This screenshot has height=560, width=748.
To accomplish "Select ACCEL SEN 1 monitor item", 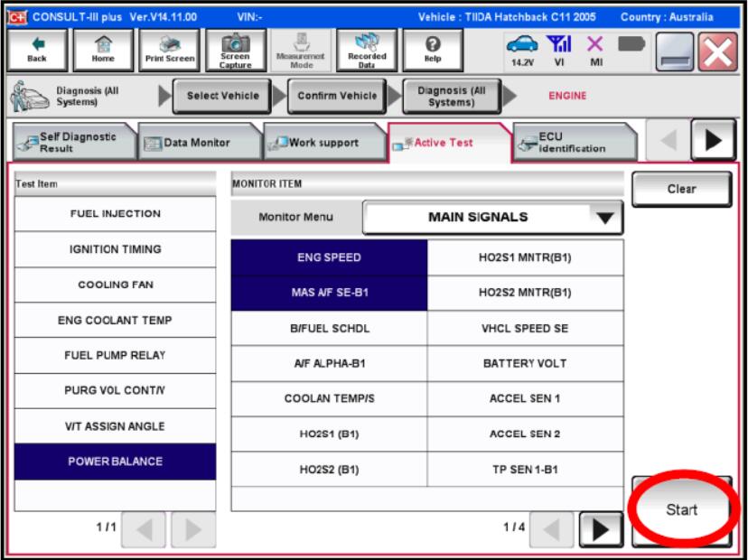I will [525, 398].
